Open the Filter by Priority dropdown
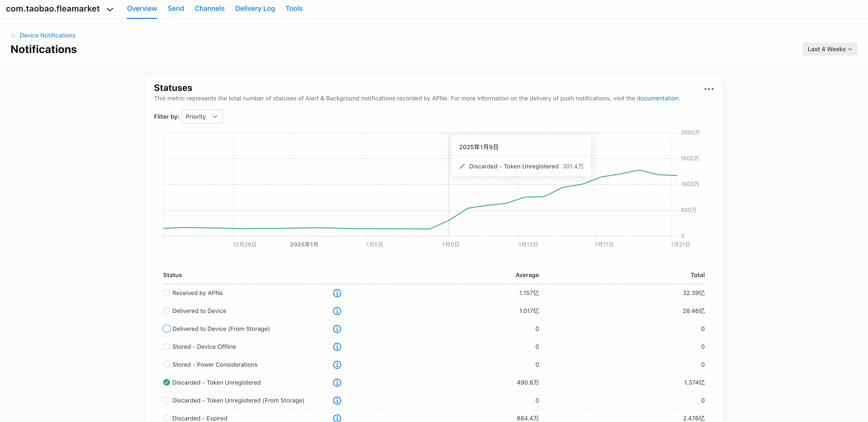 [202, 117]
